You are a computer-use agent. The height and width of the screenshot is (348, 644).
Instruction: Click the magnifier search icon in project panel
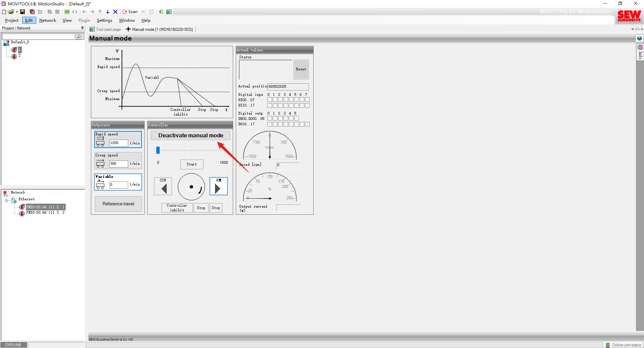[78, 37]
